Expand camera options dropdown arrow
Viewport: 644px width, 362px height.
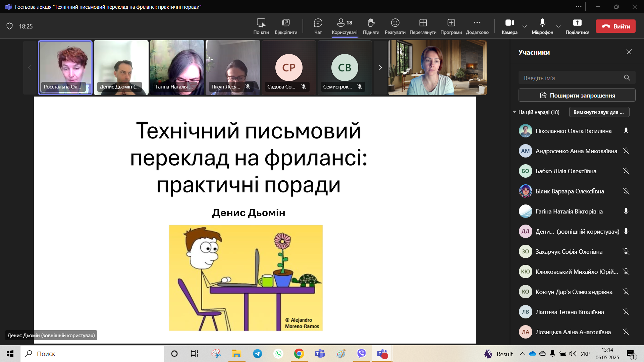pyautogui.click(x=525, y=26)
